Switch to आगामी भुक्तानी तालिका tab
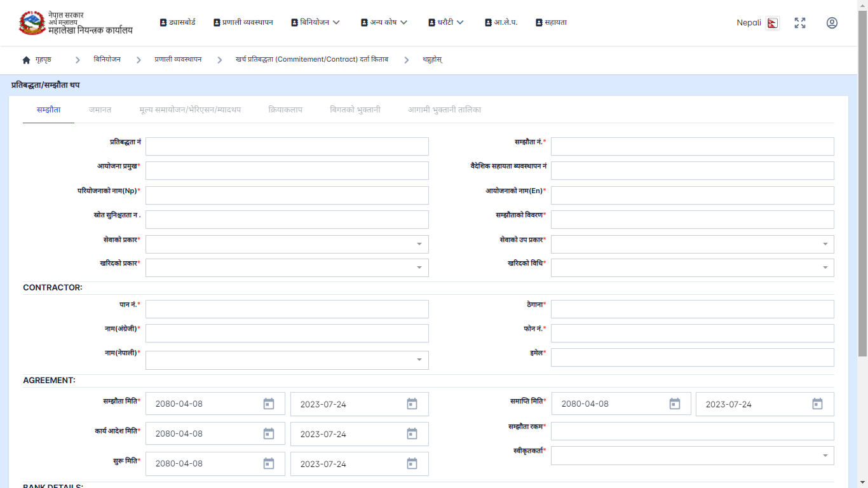868x488 pixels. pos(444,110)
